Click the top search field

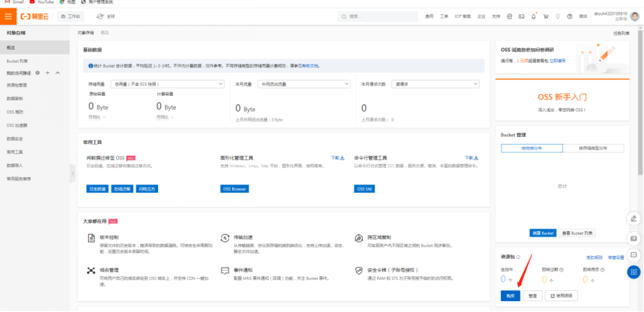point(378,16)
